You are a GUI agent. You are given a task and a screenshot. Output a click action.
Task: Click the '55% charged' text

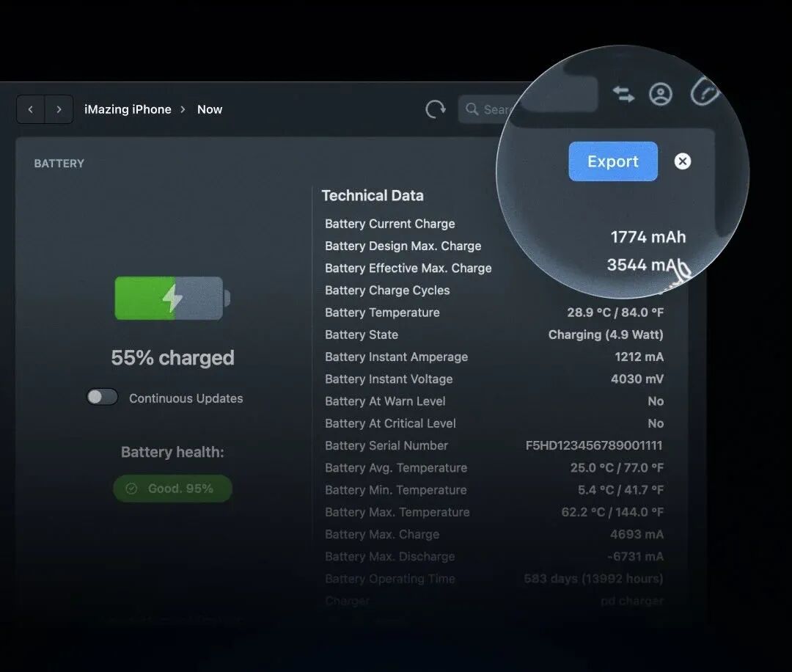coord(173,358)
